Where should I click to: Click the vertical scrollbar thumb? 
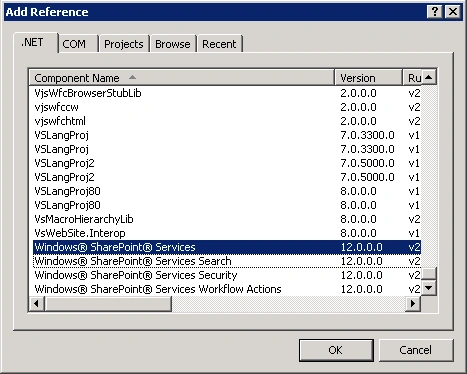pyautogui.click(x=429, y=274)
